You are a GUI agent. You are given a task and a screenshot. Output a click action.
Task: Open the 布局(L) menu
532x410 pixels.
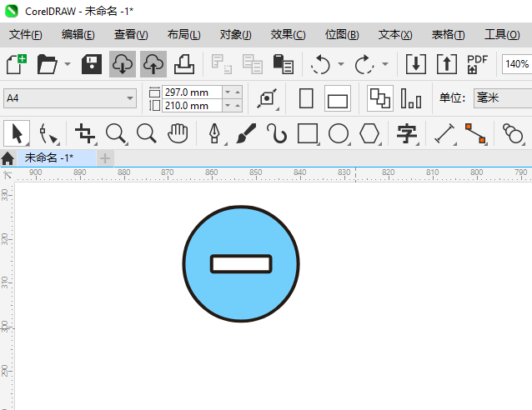pyautogui.click(x=184, y=35)
